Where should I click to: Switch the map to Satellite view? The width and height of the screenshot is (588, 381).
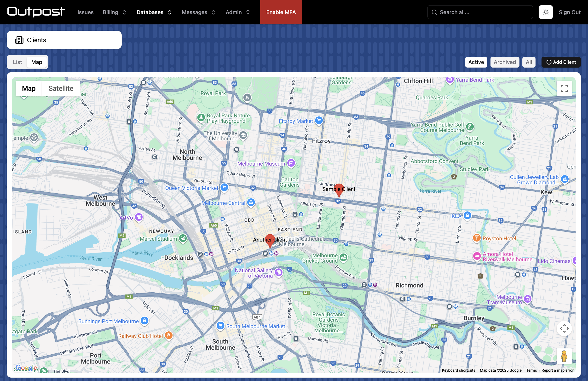click(x=61, y=88)
